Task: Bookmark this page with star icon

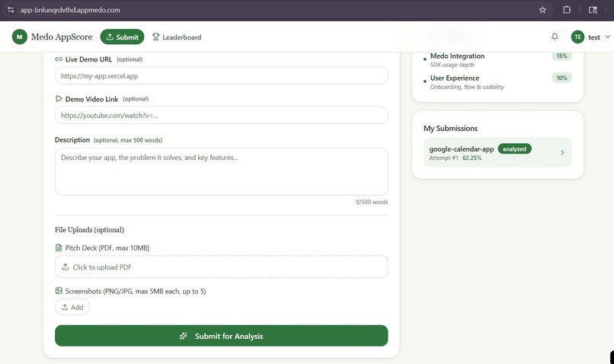Action: [x=542, y=10]
